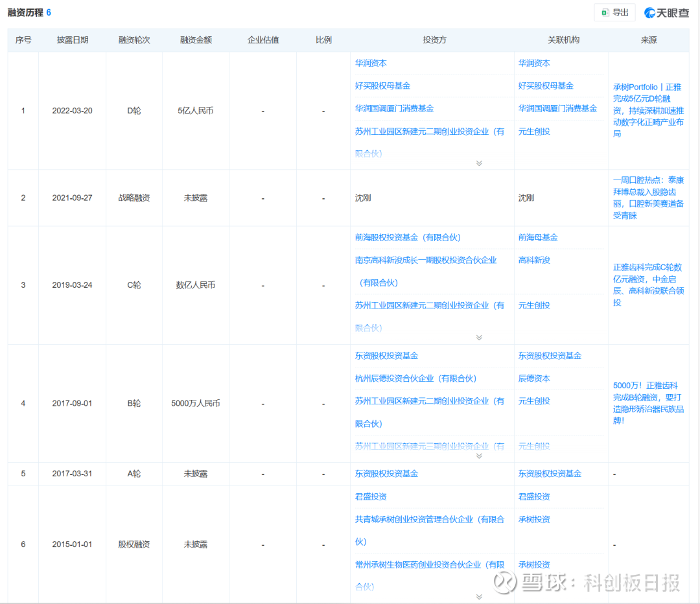Open 好买股权母基金 investor link

[382, 86]
